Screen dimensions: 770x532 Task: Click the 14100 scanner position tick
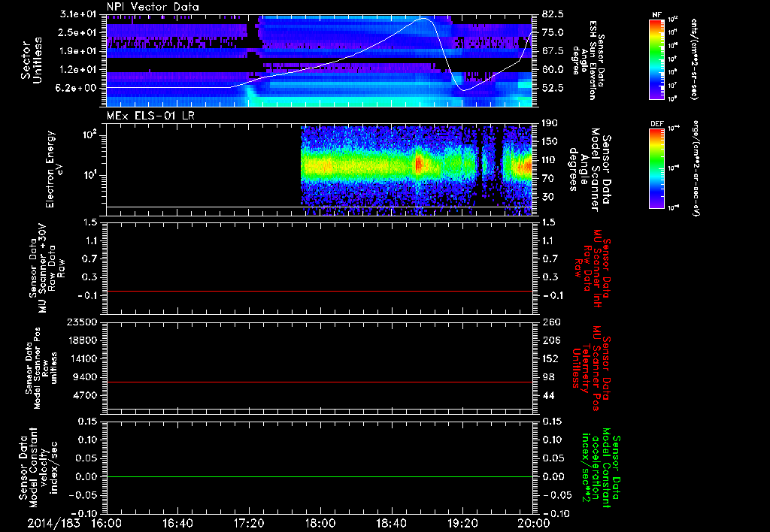[x=83, y=358]
